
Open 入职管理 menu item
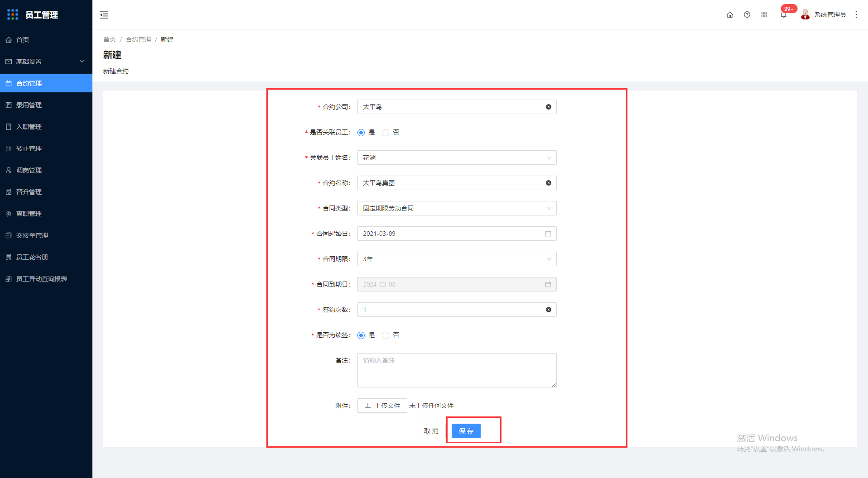(x=46, y=127)
